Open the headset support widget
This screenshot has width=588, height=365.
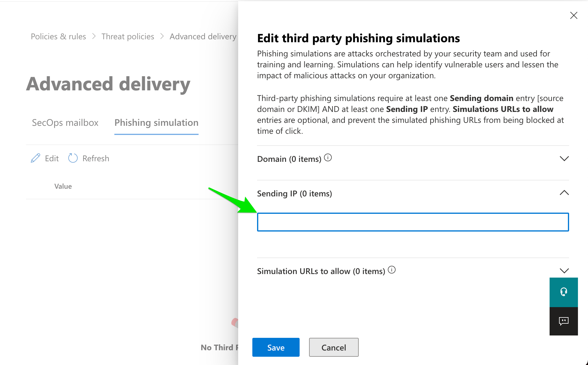[563, 292]
